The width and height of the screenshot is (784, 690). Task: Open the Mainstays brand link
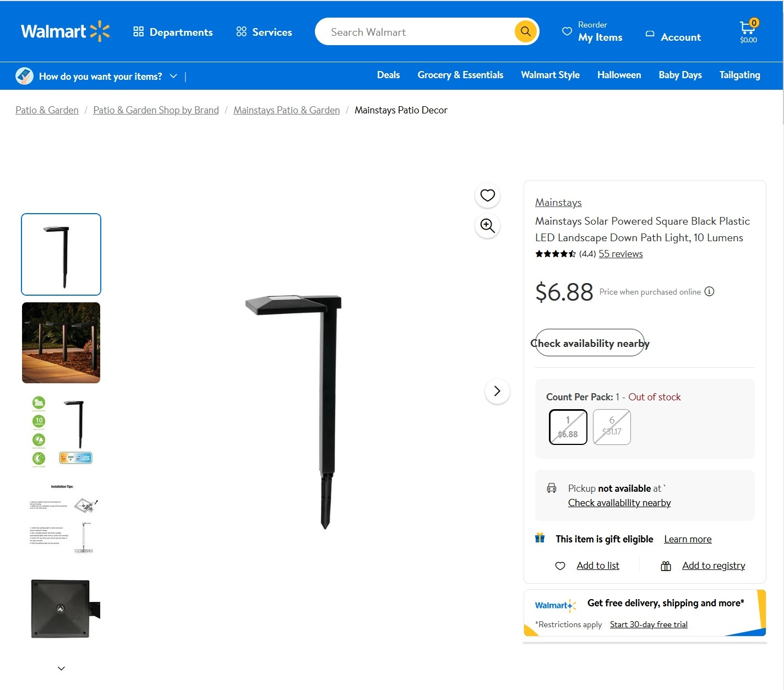pyautogui.click(x=558, y=202)
